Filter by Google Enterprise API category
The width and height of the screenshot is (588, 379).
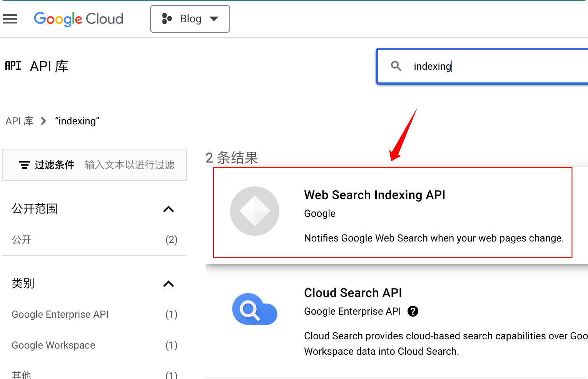pyautogui.click(x=95, y=314)
